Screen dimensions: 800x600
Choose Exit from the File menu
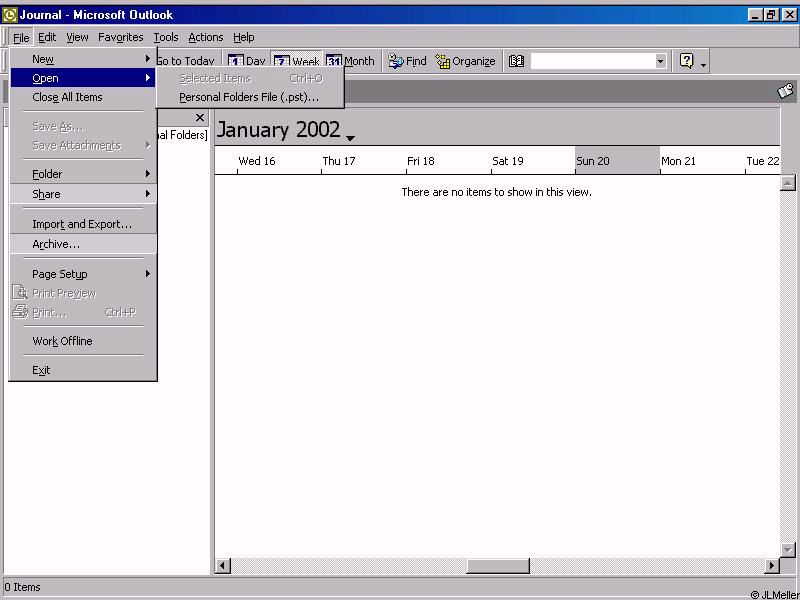click(83, 370)
